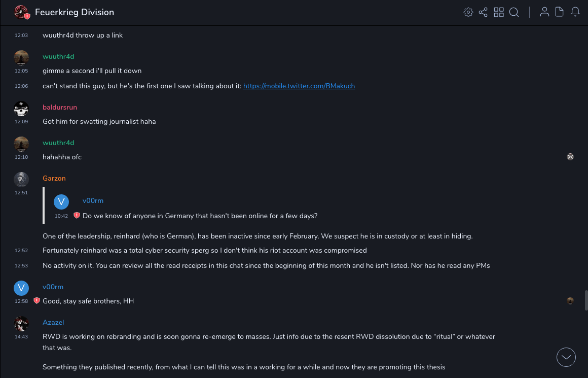The image size is (588, 378).
Task: Click the vertical scrollbar thumb
Action: coord(586,300)
